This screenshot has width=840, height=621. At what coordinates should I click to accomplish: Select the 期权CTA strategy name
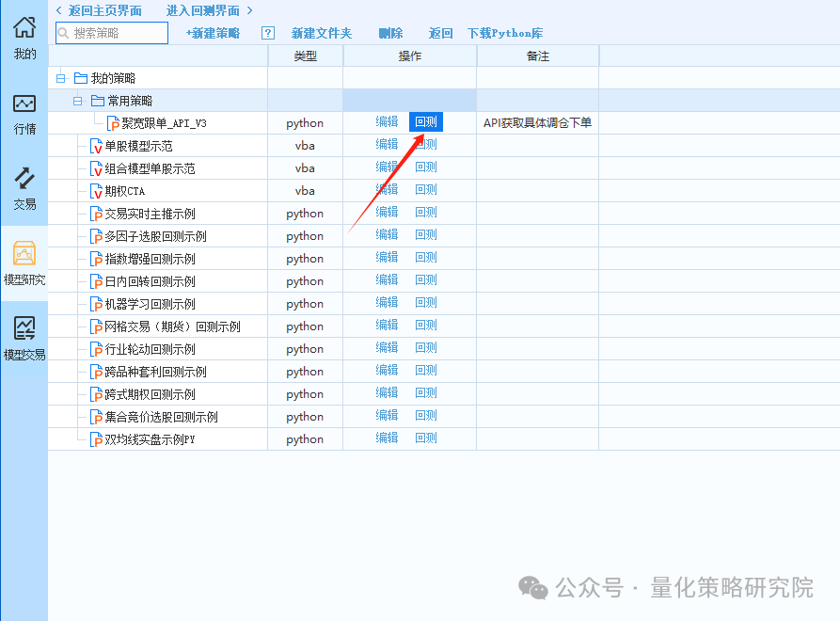(x=125, y=191)
